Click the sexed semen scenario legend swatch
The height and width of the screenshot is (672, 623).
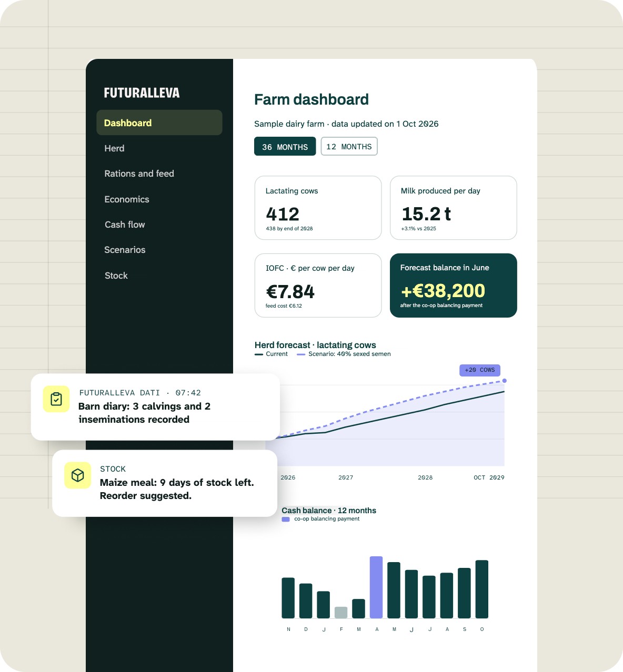pos(301,354)
